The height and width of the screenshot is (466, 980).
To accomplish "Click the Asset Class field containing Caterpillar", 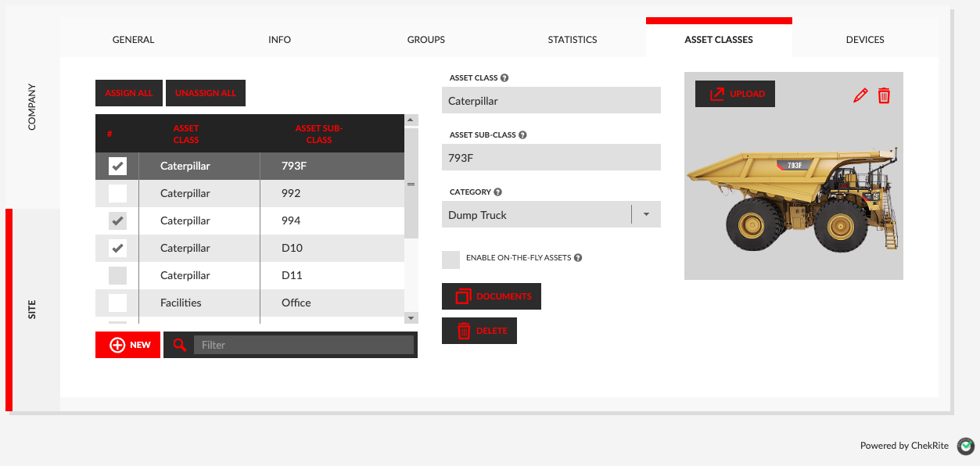I will click(x=551, y=100).
